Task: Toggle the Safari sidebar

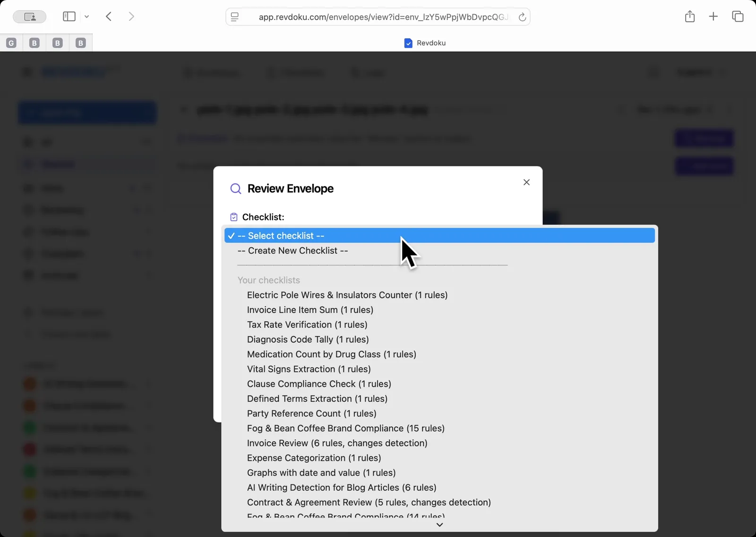Action: click(x=69, y=16)
